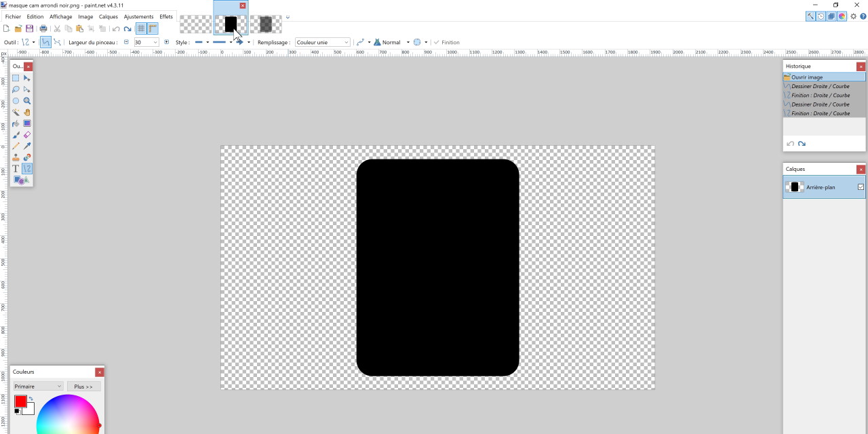The width and height of the screenshot is (868, 434).
Task: Click the Zoom magnifier tool
Action: click(x=27, y=100)
